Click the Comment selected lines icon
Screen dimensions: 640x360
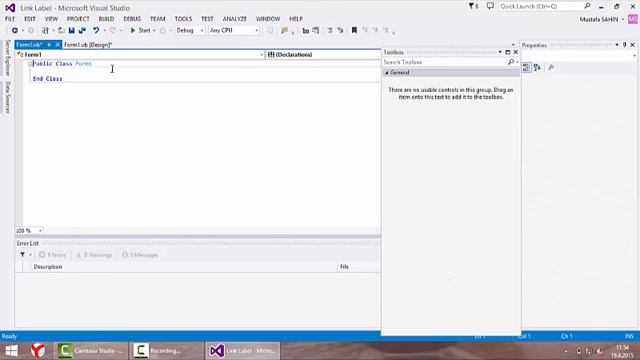(306, 31)
